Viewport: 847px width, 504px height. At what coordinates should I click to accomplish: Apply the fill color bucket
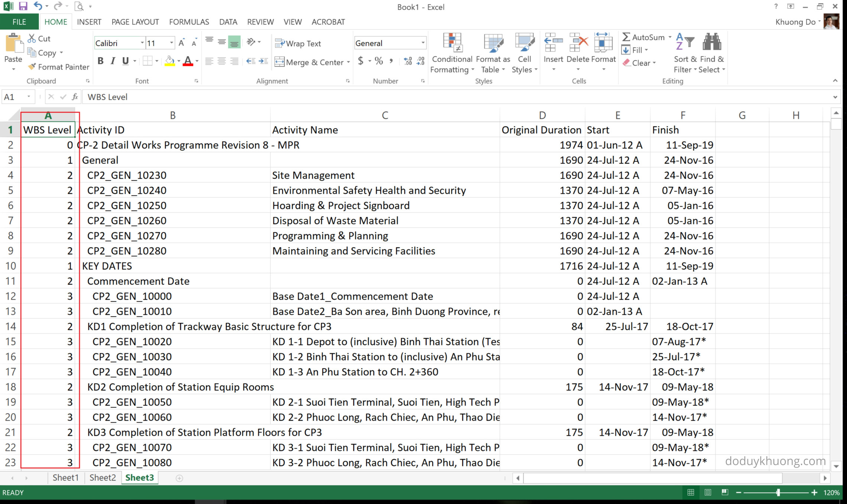tap(170, 61)
